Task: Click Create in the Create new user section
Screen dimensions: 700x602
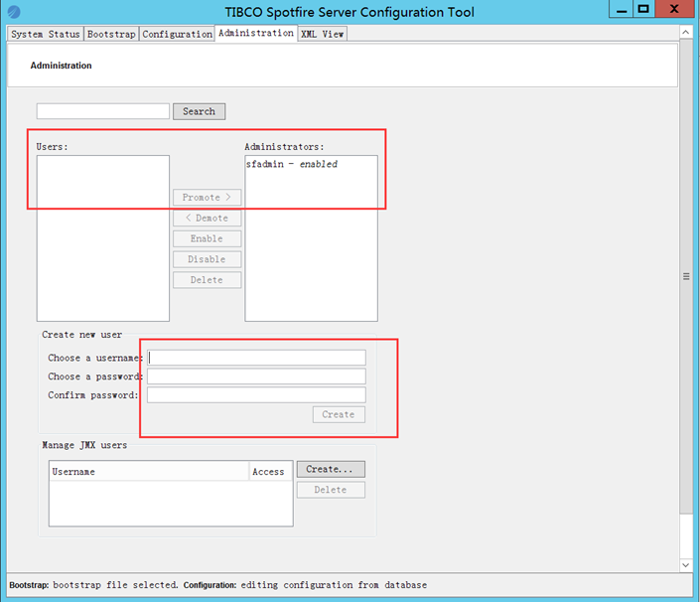Action: pos(339,414)
